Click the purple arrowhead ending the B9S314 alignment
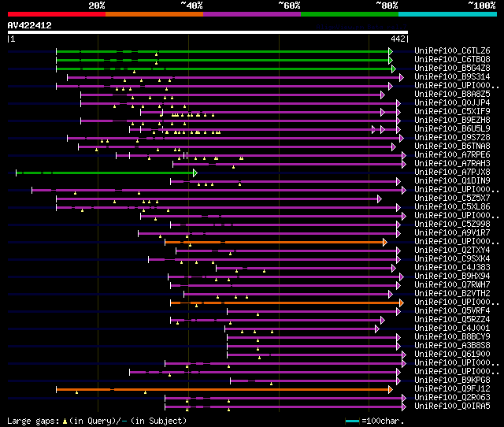Image resolution: width=504 pixels, height=427 pixels. (x=402, y=77)
